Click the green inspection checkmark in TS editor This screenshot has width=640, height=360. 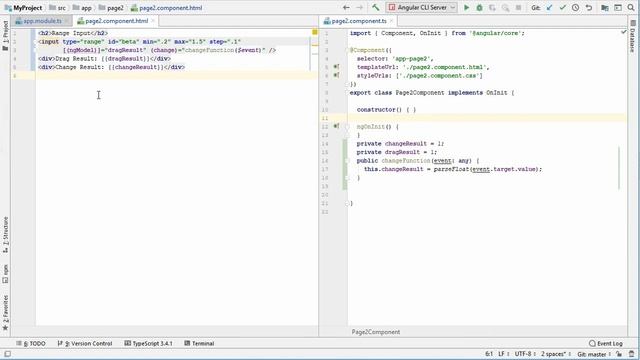624,32
